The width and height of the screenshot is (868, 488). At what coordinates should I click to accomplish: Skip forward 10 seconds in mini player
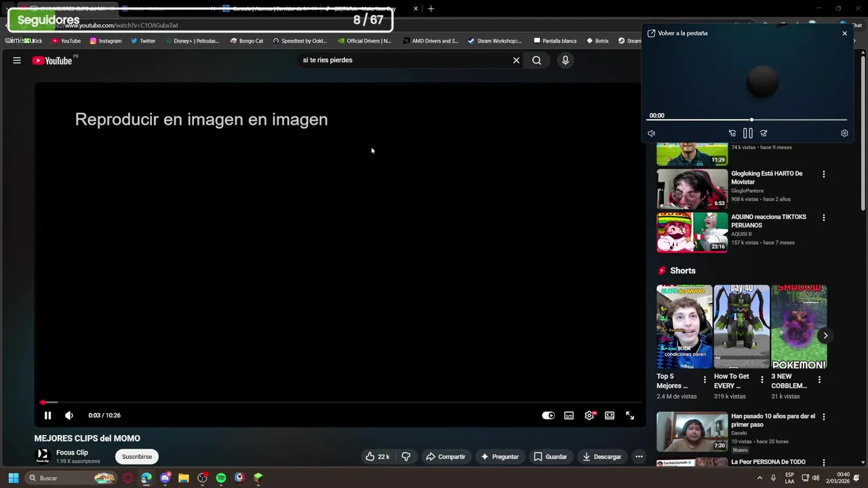tap(764, 134)
